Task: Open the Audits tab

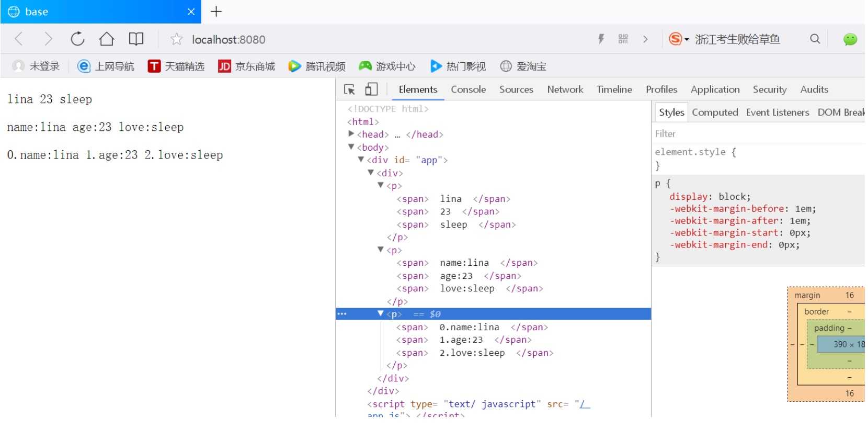Action: pyautogui.click(x=814, y=89)
